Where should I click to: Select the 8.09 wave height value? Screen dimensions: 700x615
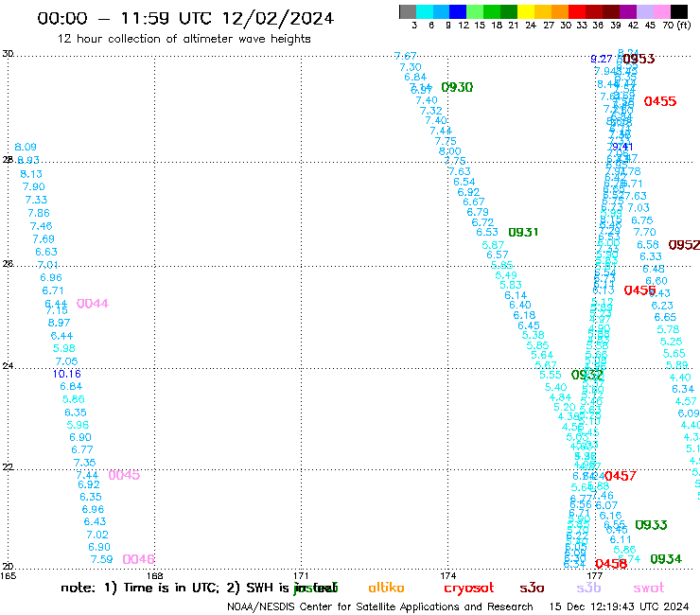(x=26, y=147)
